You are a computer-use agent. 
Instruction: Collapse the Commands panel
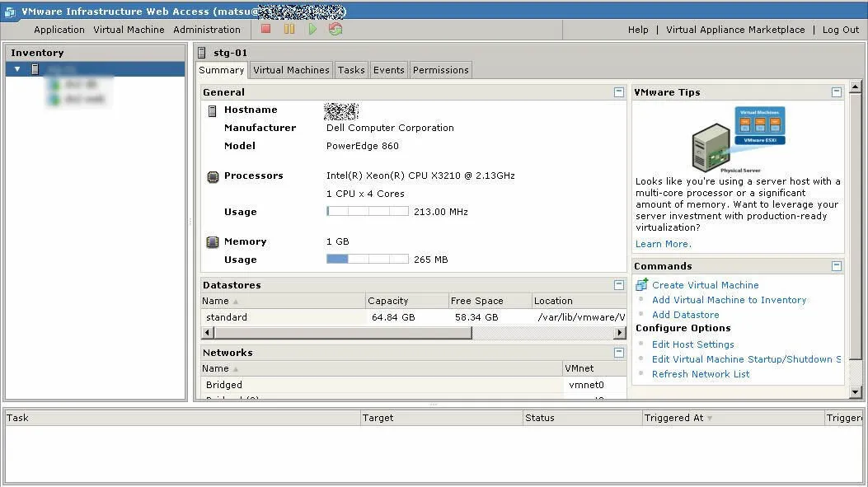click(x=837, y=266)
